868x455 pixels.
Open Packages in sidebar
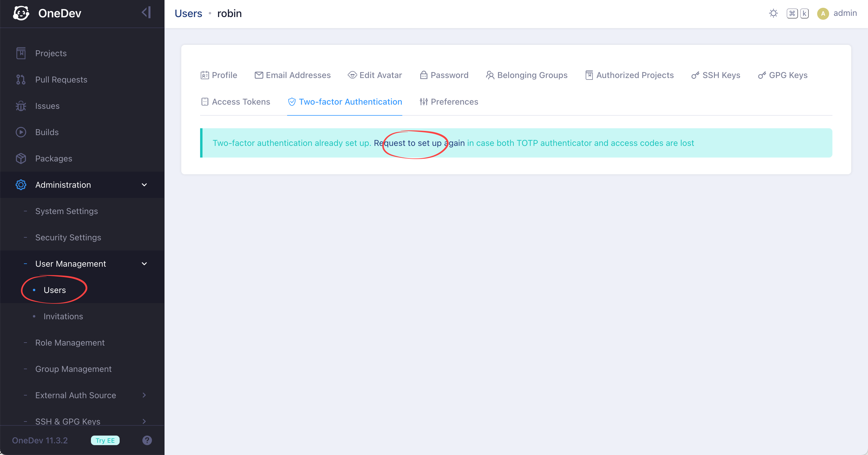click(54, 158)
